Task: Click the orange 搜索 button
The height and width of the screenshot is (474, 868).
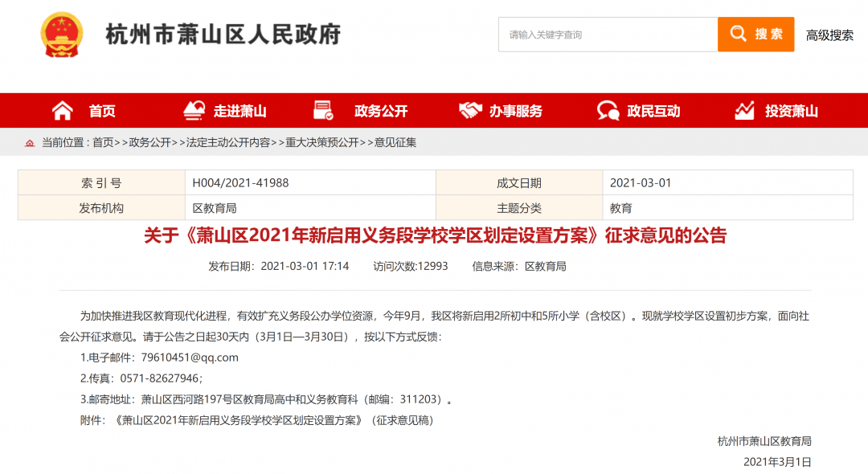Action: (x=756, y=35)
